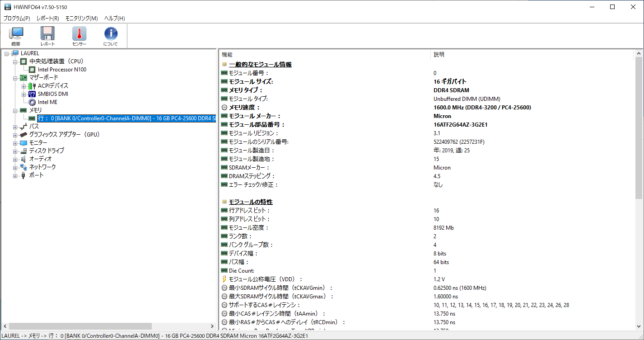Viewport: 644px width, 340px height.
Task: Click the folder icon beside モジュールの特性
Action: coord(224,202)
